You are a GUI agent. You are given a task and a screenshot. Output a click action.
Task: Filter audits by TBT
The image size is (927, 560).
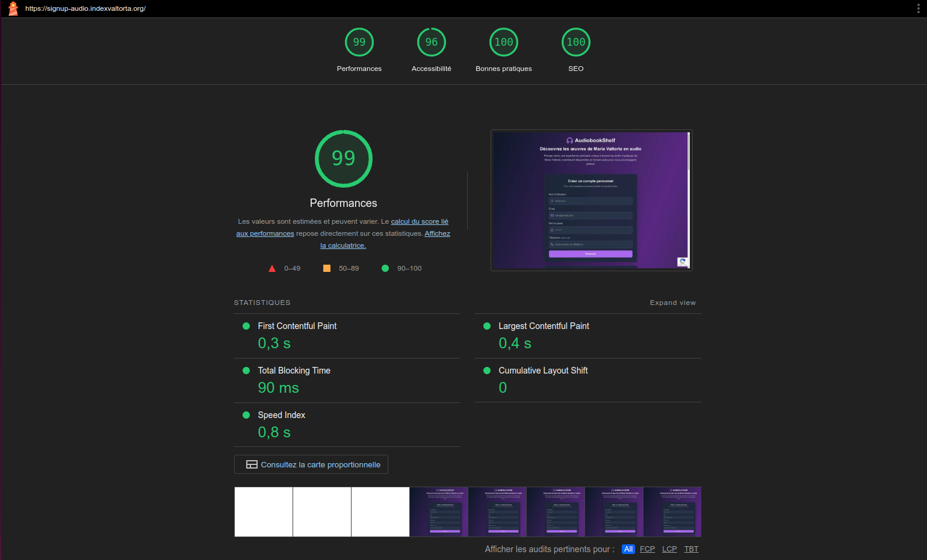point(691,549)
